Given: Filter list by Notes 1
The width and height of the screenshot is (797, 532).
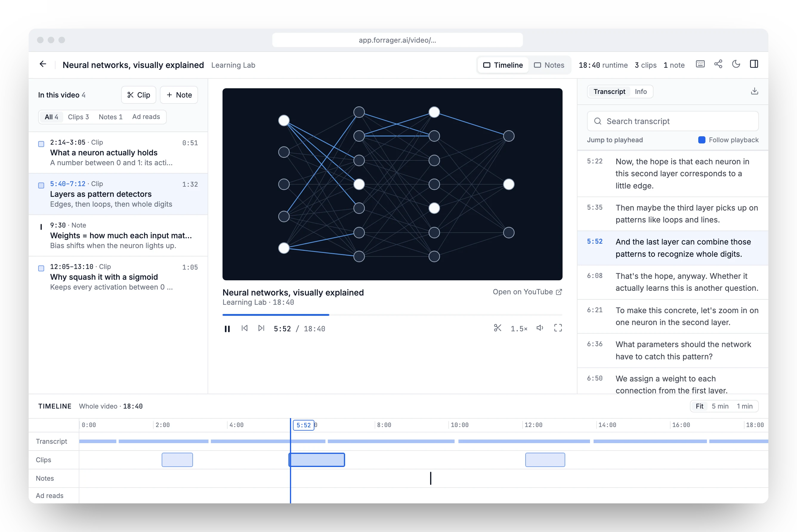Looking at the screenshot, I should [111, 117].
